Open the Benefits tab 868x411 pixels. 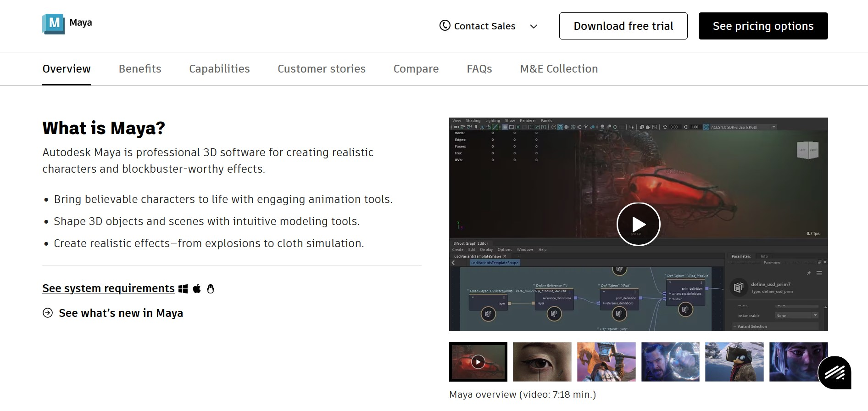point(140,69)
